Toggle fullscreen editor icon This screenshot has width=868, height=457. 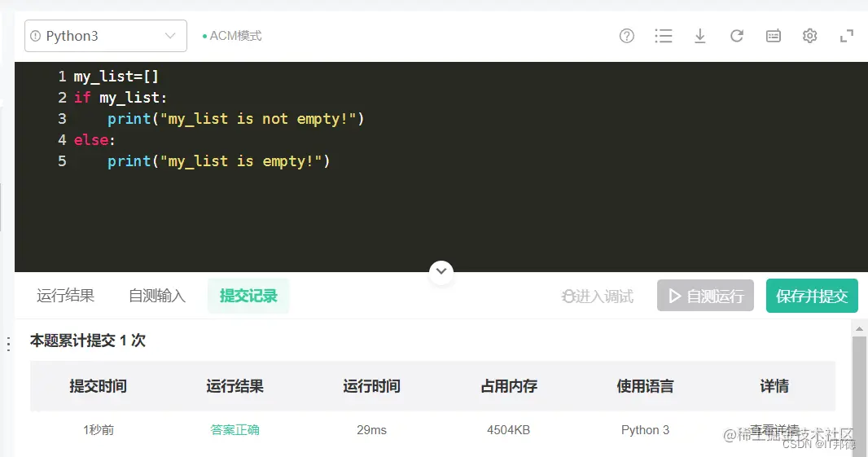click(846, 36)
